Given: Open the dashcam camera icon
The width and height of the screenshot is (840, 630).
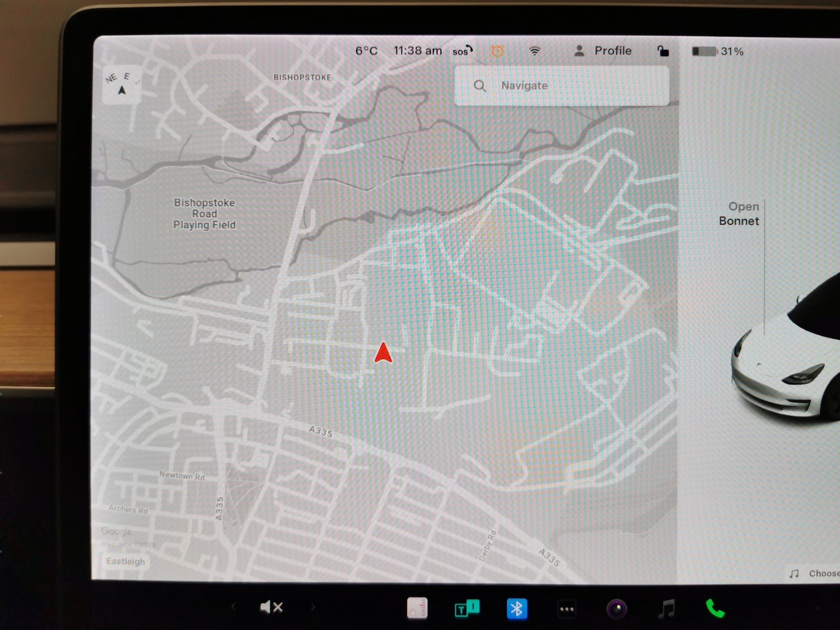Looking at the screenshot, I should point(617,609).
